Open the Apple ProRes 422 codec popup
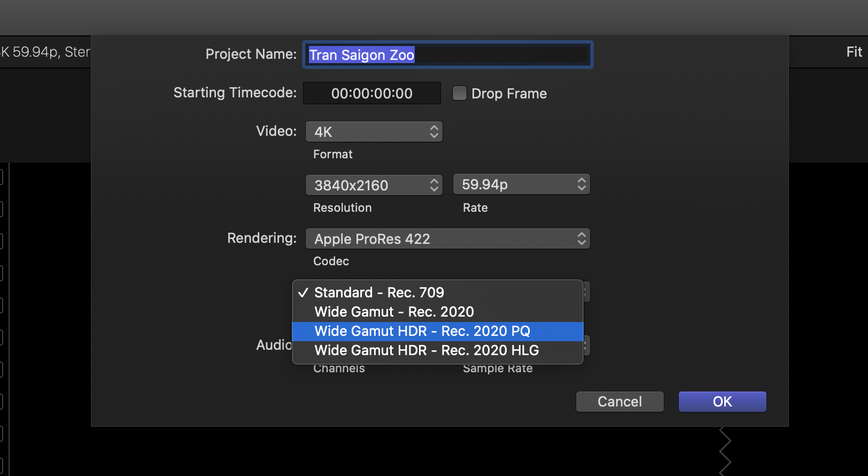 (x=447, y=239)
